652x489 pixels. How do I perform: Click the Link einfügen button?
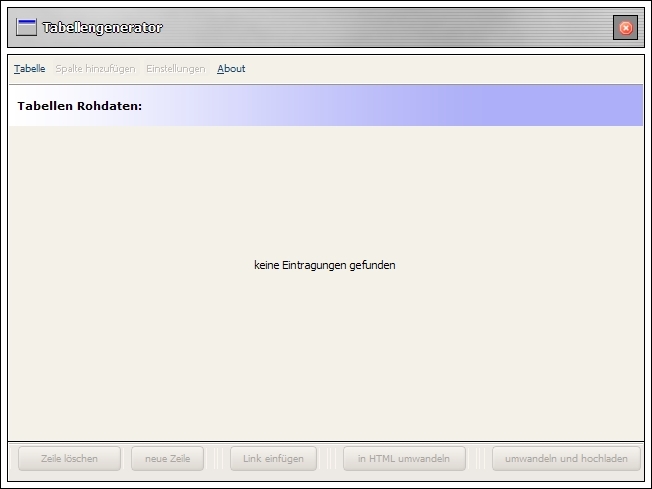click(x=273, y=459)
